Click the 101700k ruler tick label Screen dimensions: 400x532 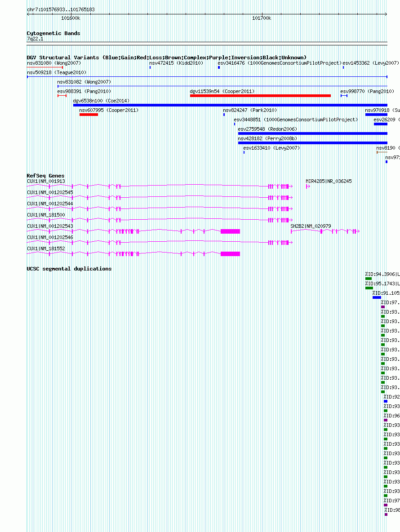[262, 18]
